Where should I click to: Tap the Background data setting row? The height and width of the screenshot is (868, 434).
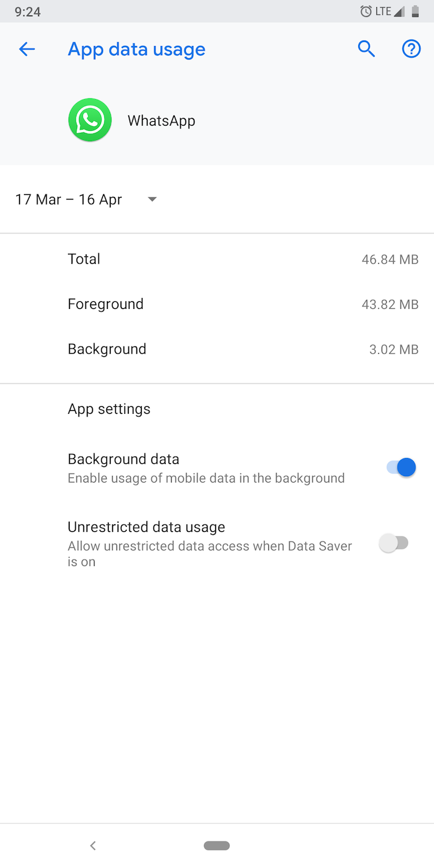[217, 468]
